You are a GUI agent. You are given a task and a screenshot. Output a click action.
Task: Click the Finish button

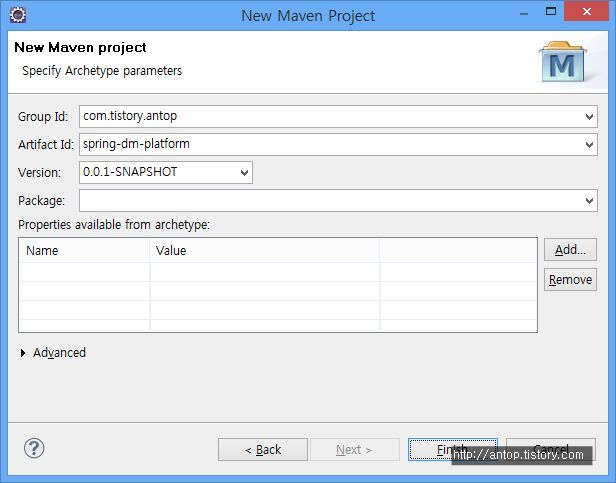[453, 450]
